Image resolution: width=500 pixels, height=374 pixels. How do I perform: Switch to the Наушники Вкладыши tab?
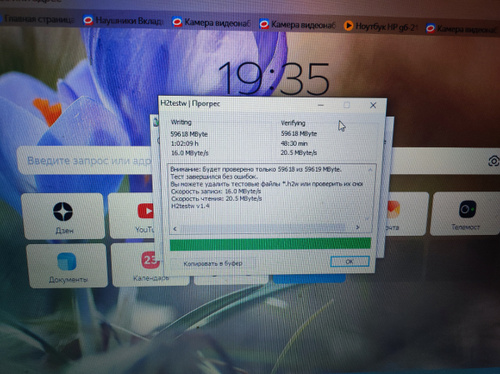tap(123, 21)
